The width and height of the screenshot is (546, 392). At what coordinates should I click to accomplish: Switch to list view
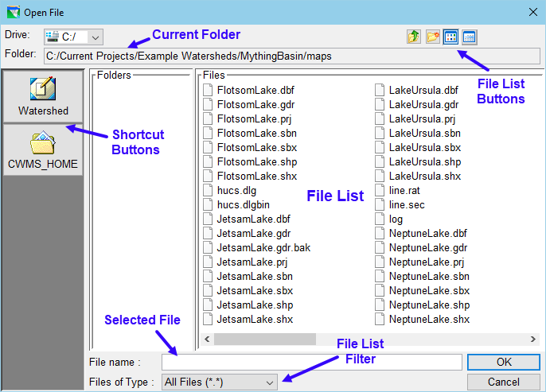451,37
